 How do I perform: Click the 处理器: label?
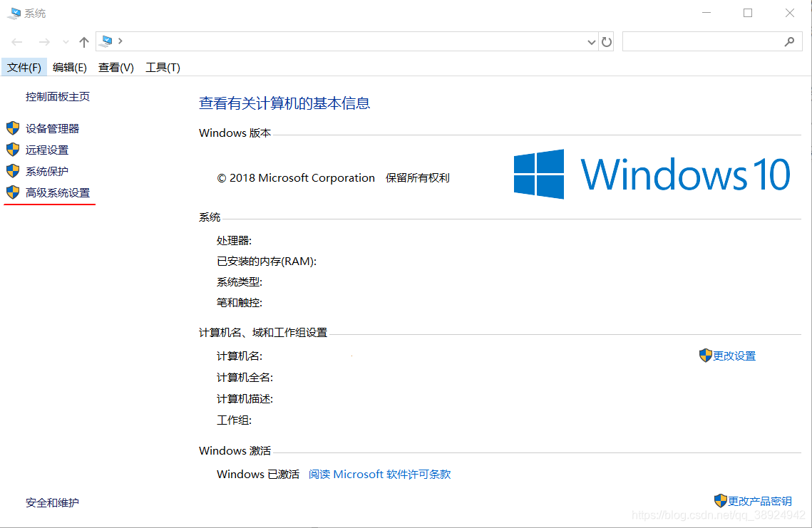point(234,241)
